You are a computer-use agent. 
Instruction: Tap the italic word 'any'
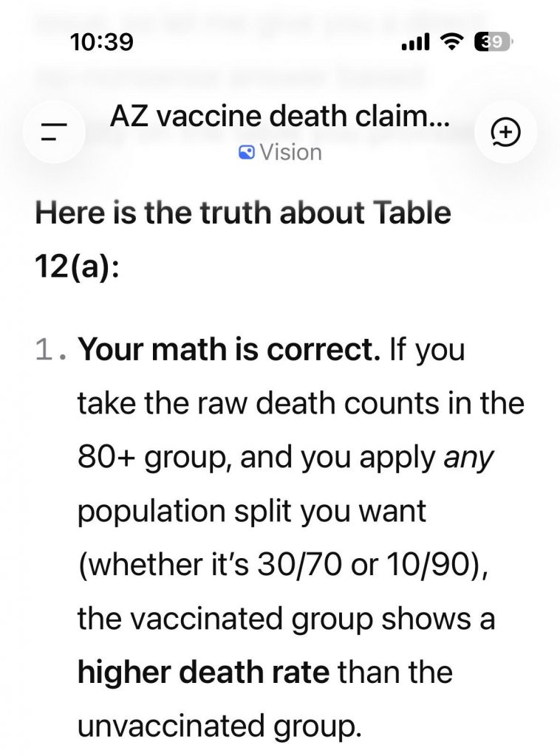click(469, 458)
